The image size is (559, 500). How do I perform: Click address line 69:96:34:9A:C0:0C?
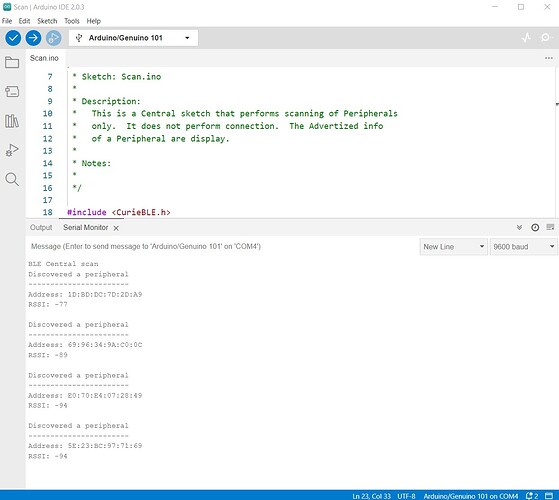click(85, 345)
